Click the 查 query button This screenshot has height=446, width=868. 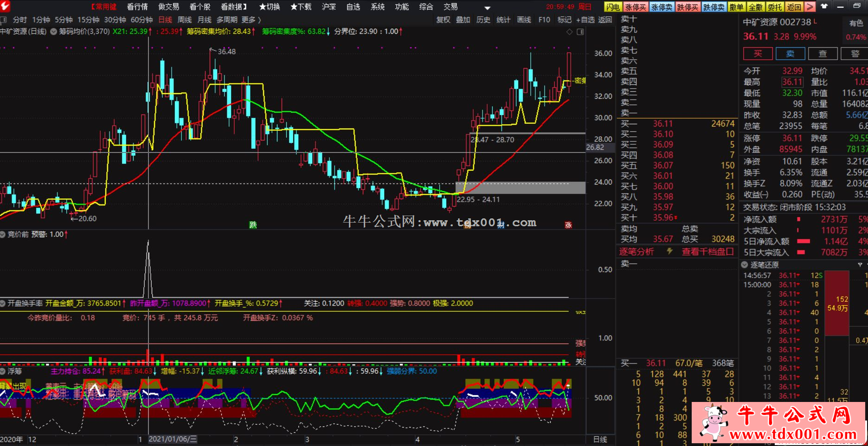[823, 53]
